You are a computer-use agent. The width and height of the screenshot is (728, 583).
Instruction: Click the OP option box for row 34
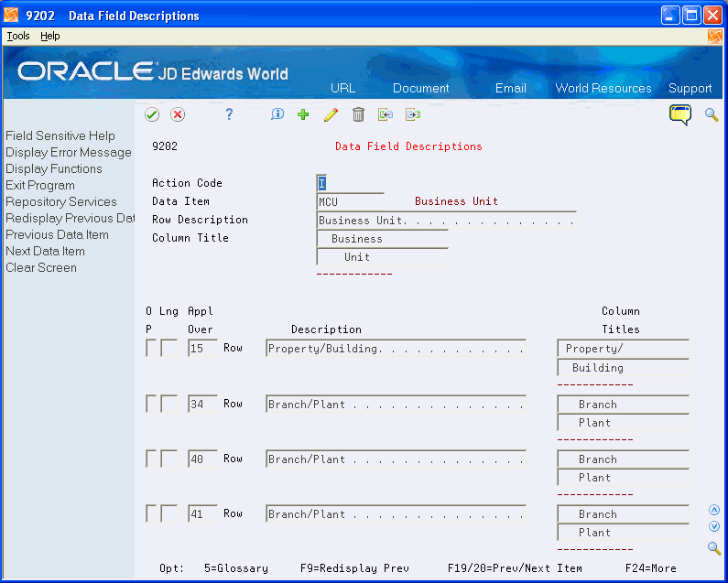[x=151, y=404]
